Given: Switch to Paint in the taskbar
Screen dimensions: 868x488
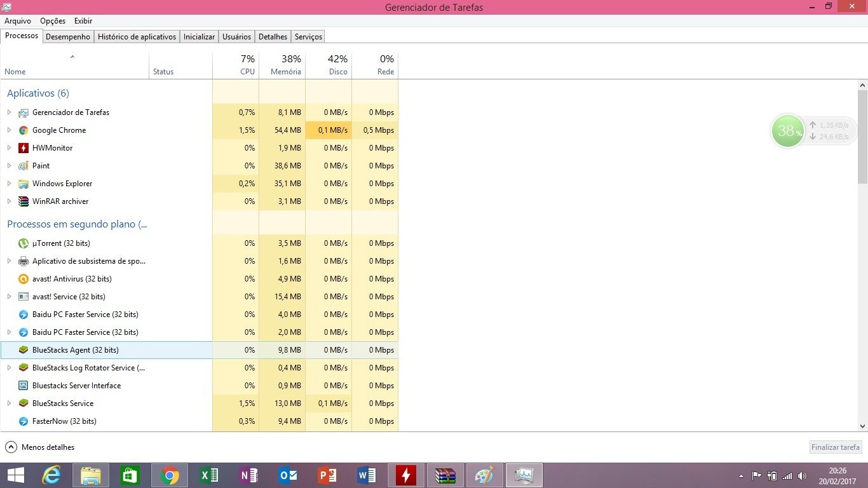Looking at the screenshot, I should pyautogui.click(x=485, y=475).
